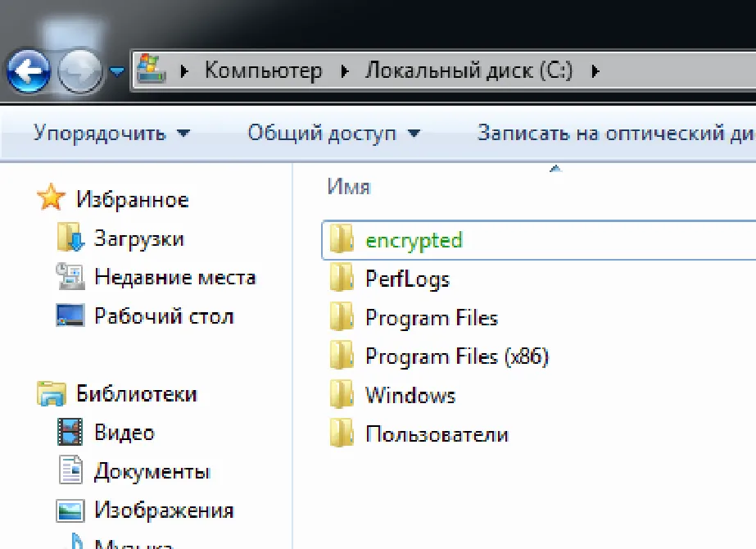Click the Рабочий стол monitor icon
This screenshot has height=549, width=756.
coord(70,315)
